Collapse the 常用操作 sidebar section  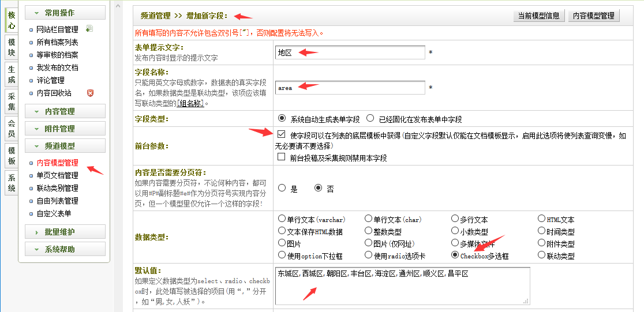pyautogui.click(x=65, y=13)
